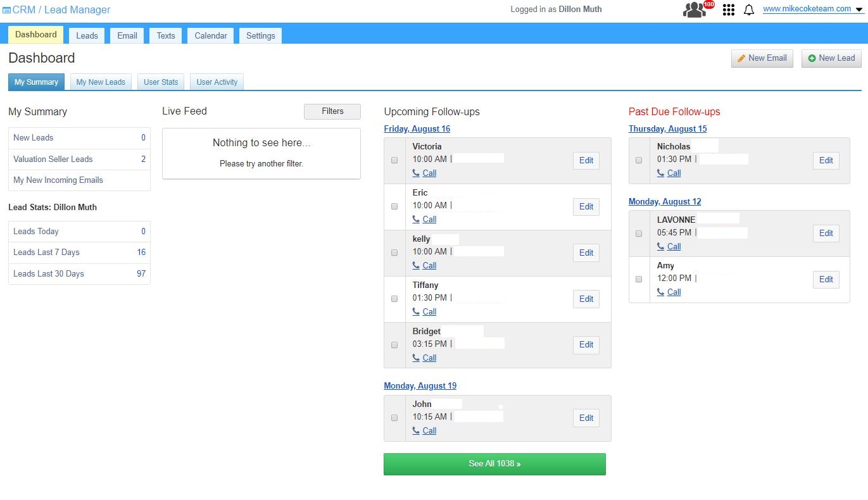Screen dimensions: 868x500
Task: Edit Bridget's follow-up
Action: point(586,345)
